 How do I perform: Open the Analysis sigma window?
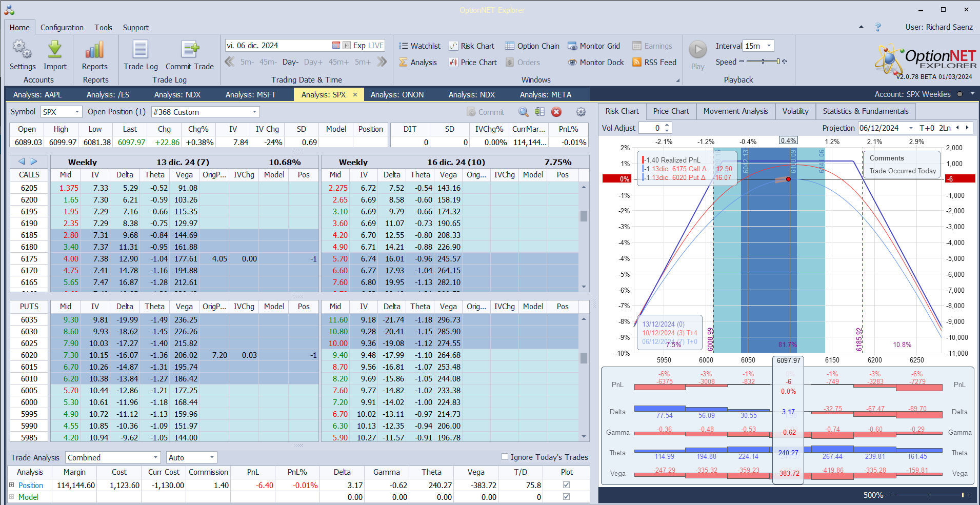(x=418, y=62)
